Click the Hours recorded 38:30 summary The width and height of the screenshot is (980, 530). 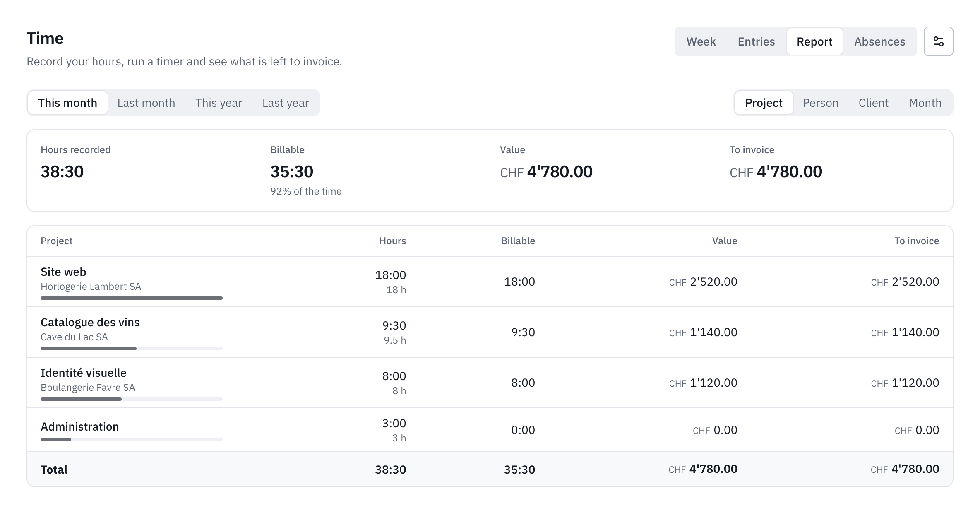pyautogui.click(x=62, y=171)
